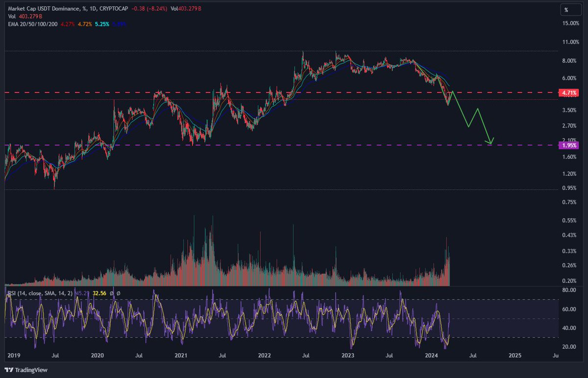Click the red -8.24% change value
Viewport: 588px width, 378px height.
[157, 8]
